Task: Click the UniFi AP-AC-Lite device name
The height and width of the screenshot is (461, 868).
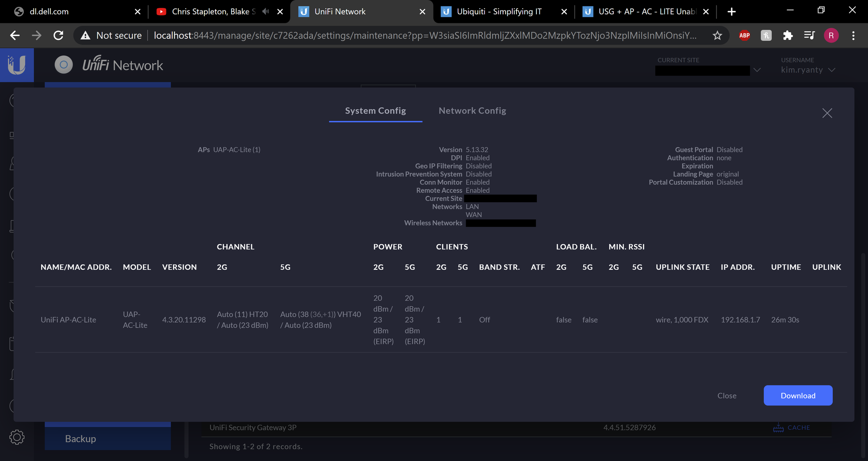Action: pyautogui.click(x=69, y=320)
